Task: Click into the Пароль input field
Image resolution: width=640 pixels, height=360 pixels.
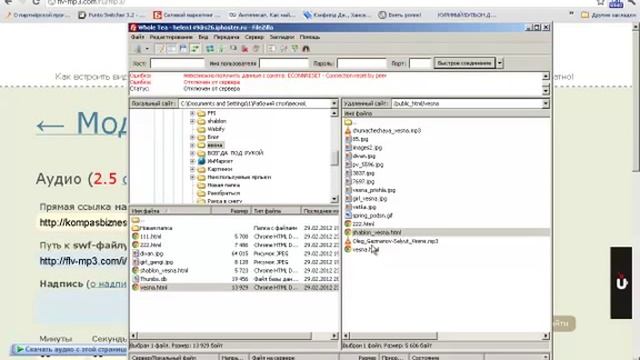Action: 361,63
